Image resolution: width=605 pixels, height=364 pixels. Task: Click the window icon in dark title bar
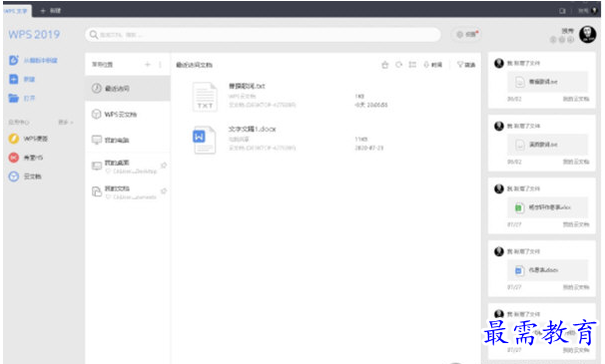tap(562, 11)
